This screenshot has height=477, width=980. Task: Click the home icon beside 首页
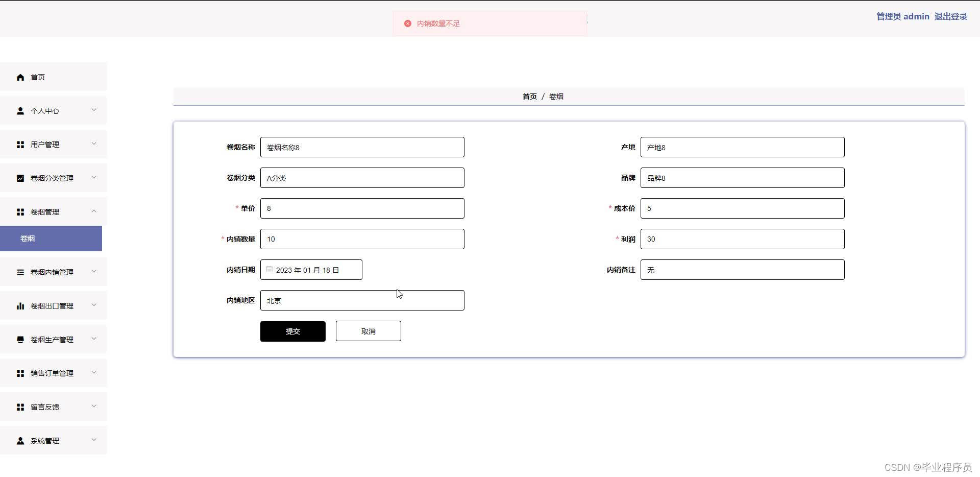20,77
